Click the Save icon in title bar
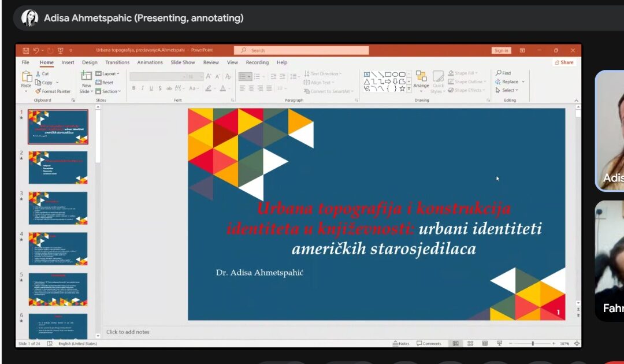Image resolution: width=624 pixels, height=364 pixels. 25,51
